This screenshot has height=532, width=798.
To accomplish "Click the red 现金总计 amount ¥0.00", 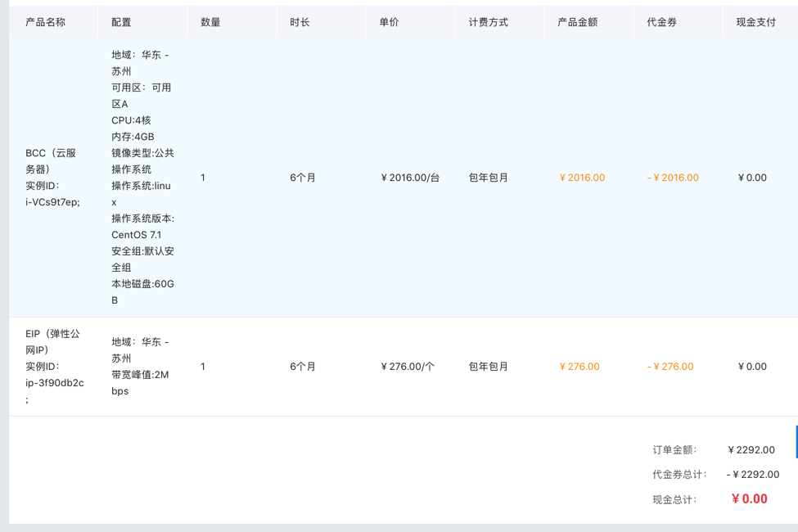I will 749,499.
